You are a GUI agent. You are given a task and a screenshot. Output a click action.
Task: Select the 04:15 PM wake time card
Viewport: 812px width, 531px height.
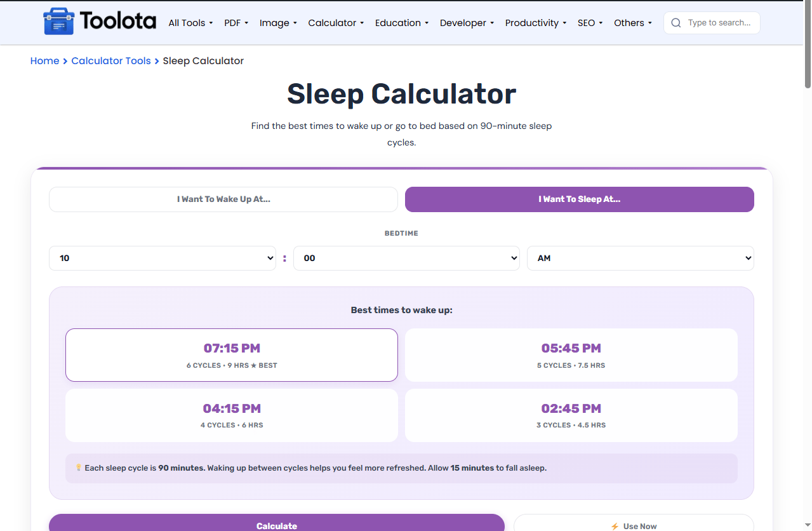232,415
